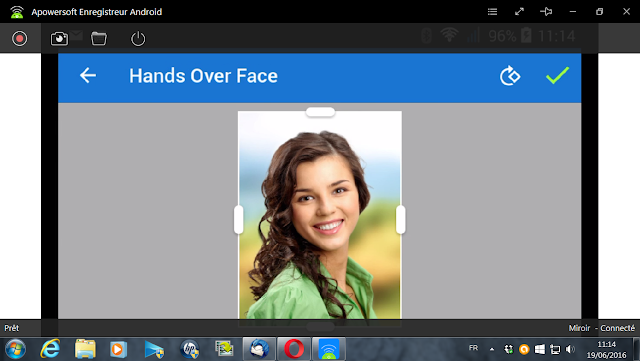Screen dimensions: 640x361
Task: Open the HP taskbar application
Action: point(189,349)
